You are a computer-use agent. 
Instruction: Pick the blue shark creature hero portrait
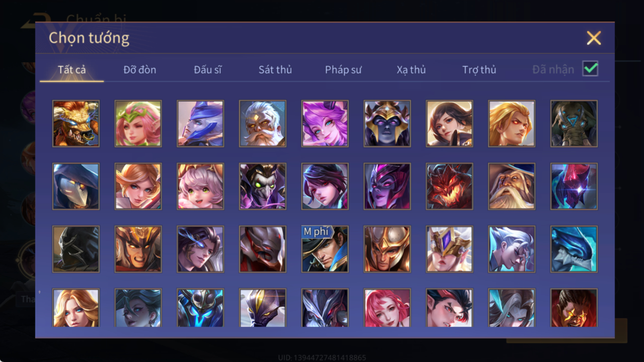(x=574, y=249)
